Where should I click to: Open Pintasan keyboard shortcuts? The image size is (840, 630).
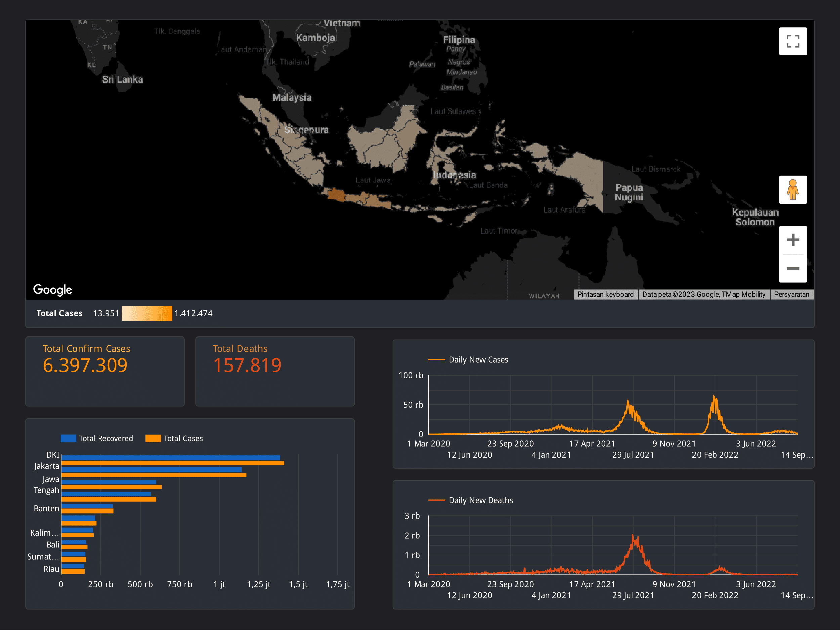click(605, 295)
